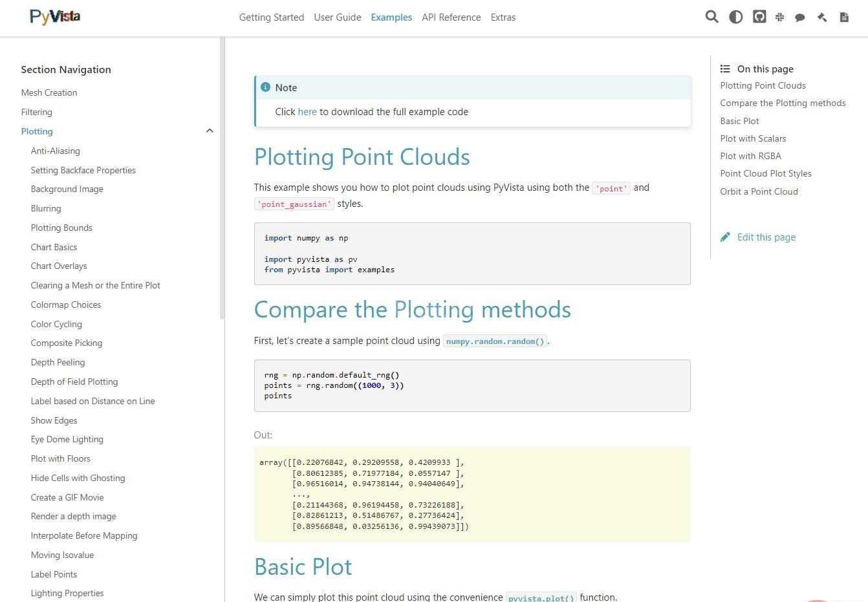Click the 'here' download link
Viewport: 868px width, 602px height.
pyautogui.click(x=307, y=112)
